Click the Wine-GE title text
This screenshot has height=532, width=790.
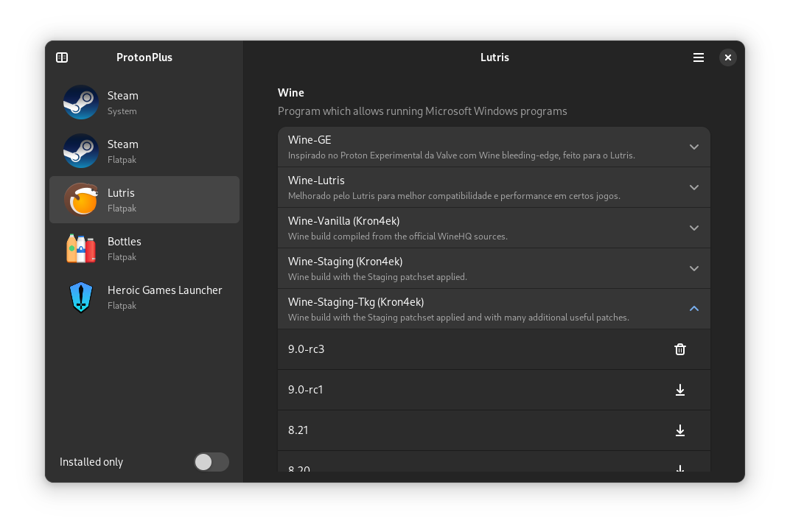(x=310, y=140)
